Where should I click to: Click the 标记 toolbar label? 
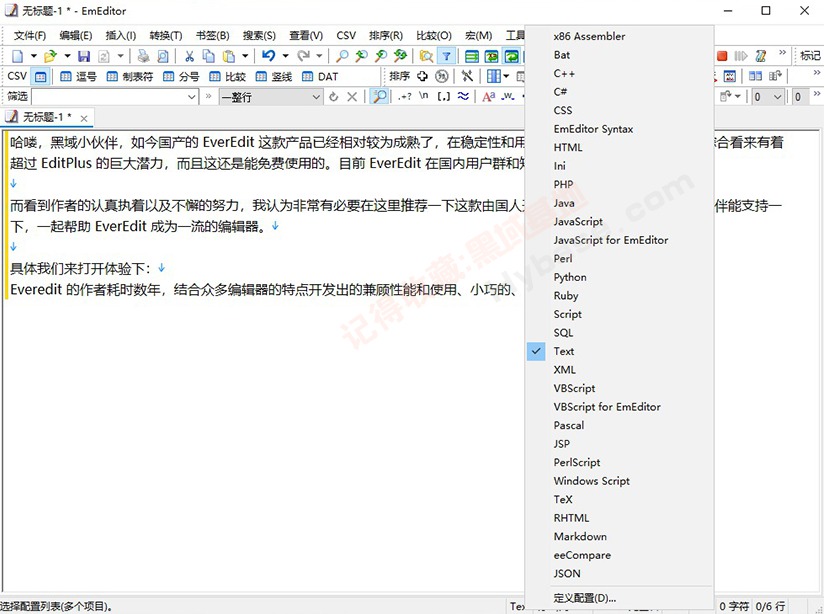(x=810, y=55)
